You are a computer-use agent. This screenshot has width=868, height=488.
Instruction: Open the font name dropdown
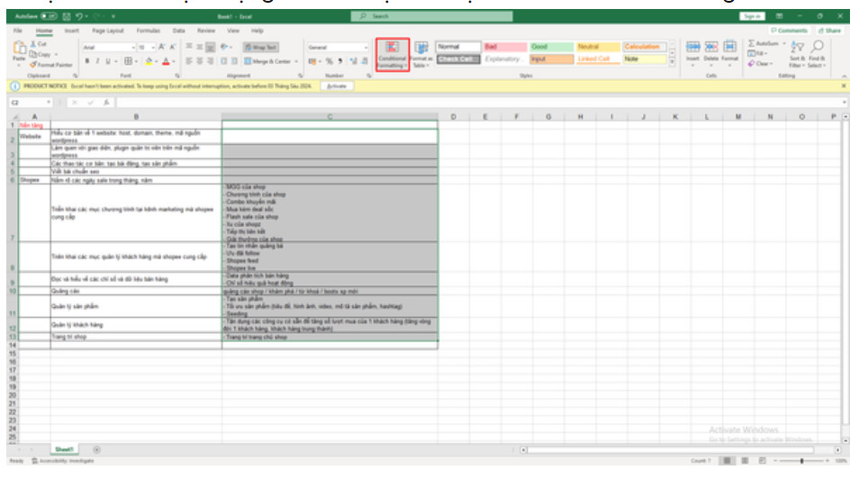click(x=134, y=47)
